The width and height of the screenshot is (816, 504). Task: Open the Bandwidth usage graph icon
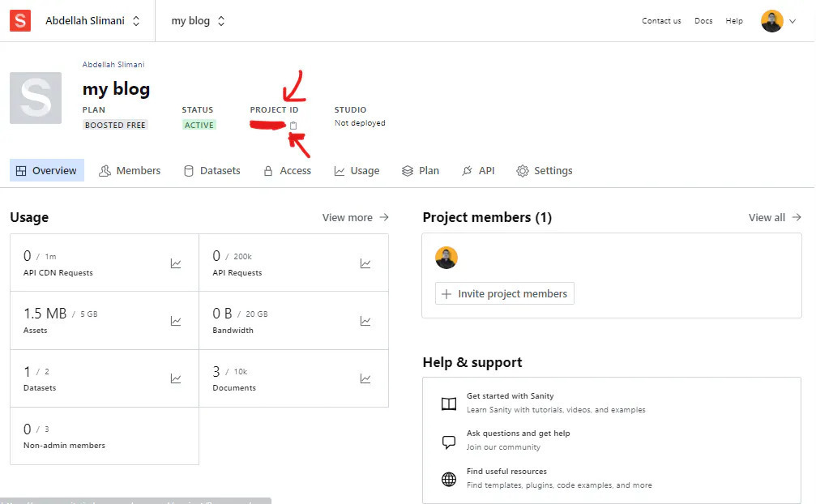(x=365, y=320)
